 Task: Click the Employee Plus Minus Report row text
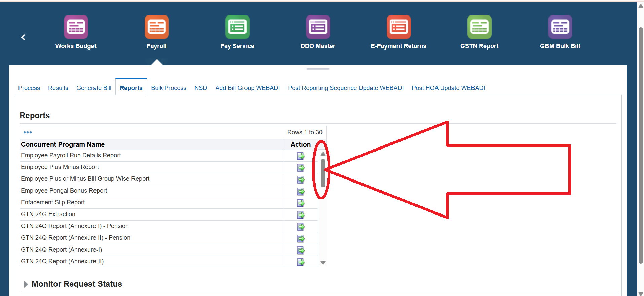(x=60, y=167)
